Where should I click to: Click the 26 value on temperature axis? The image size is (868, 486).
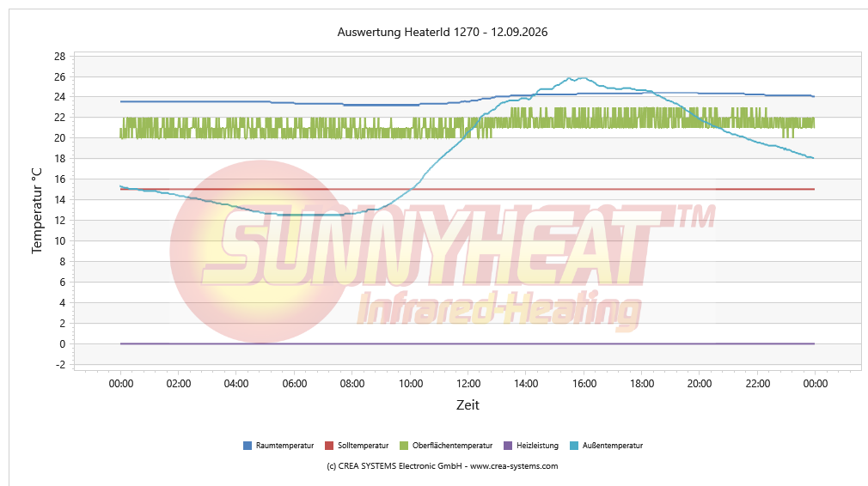pos(59,77)
